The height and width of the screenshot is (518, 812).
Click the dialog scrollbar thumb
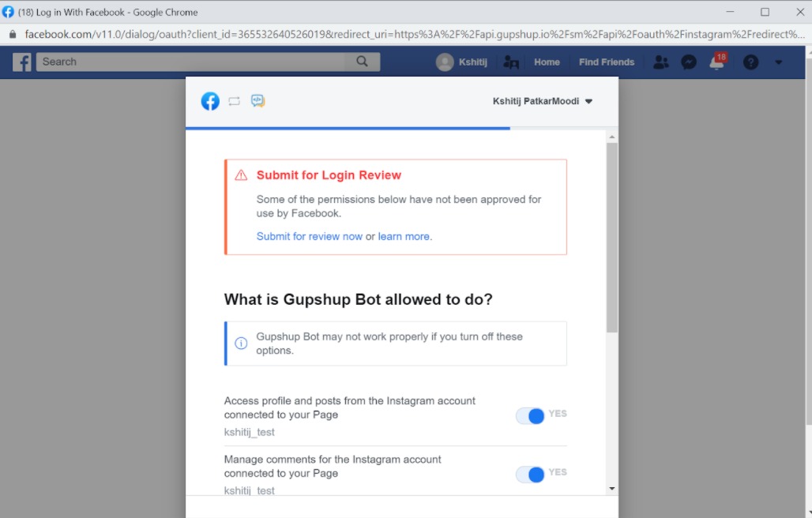coord(611,238)
